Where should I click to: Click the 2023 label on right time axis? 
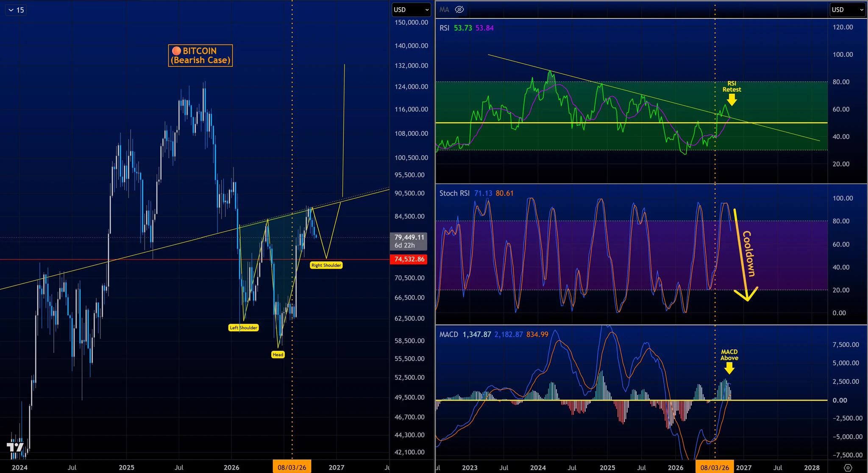point(470,467)
